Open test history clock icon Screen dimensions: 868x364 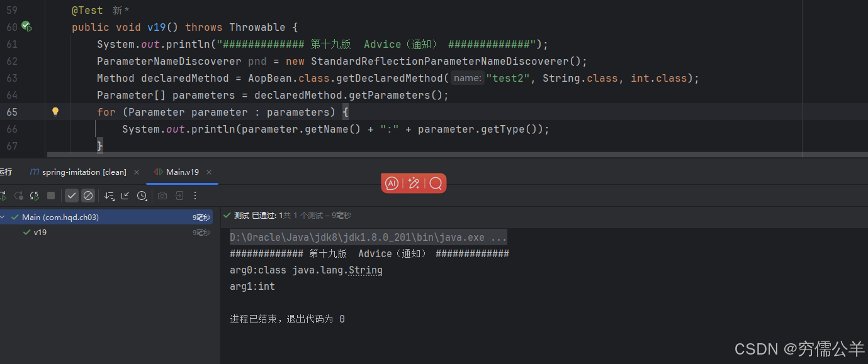tap(142, 196)
